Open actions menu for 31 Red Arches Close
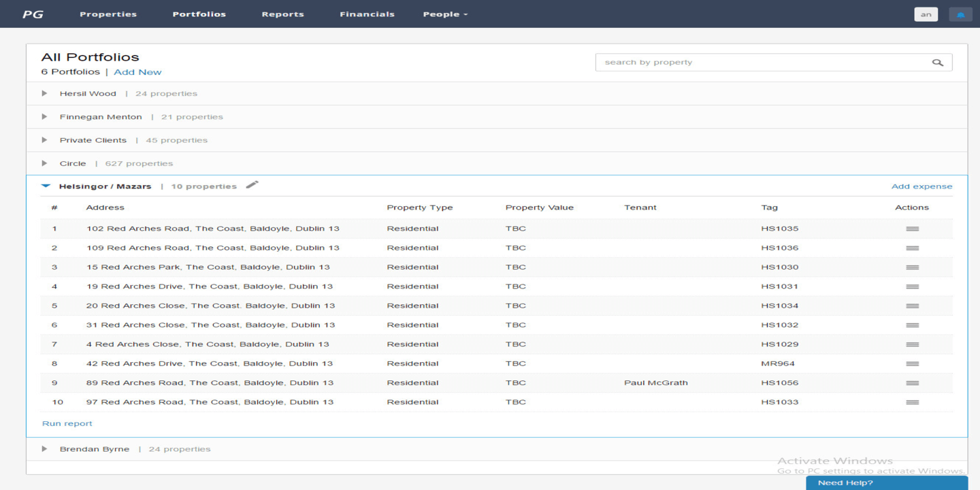 [912, 325]
